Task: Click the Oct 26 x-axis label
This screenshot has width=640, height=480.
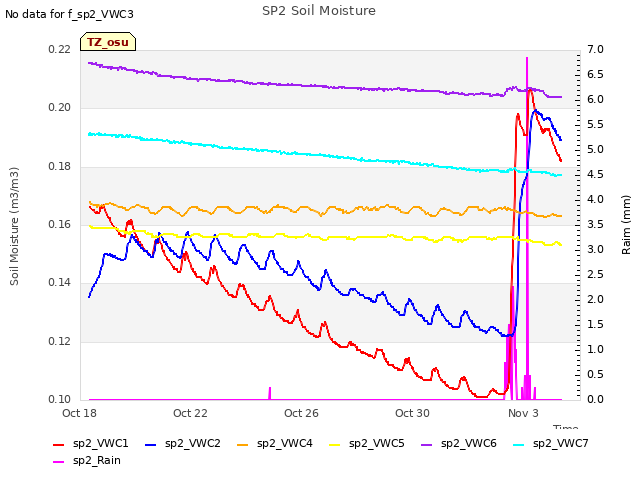Action: pyautogui.click(x=301, y=413)
